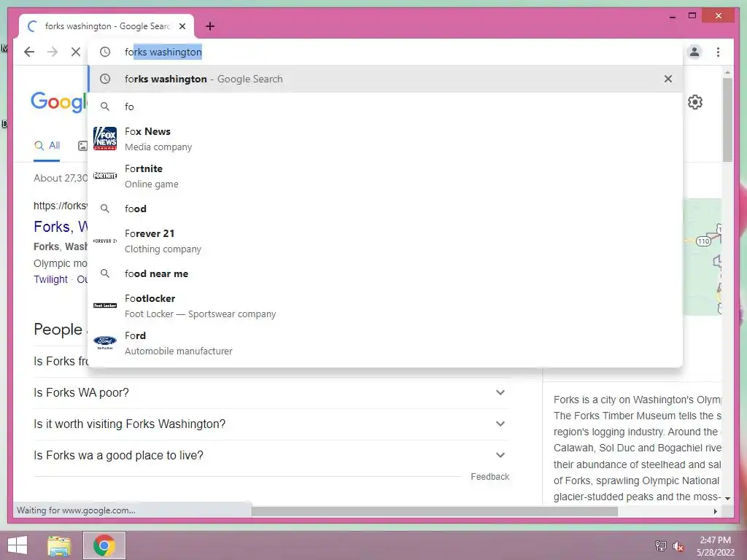747x560 pixels.
Task: Select 'forks washington - Google Search' suggestion
Action: (x=385, y=79)
